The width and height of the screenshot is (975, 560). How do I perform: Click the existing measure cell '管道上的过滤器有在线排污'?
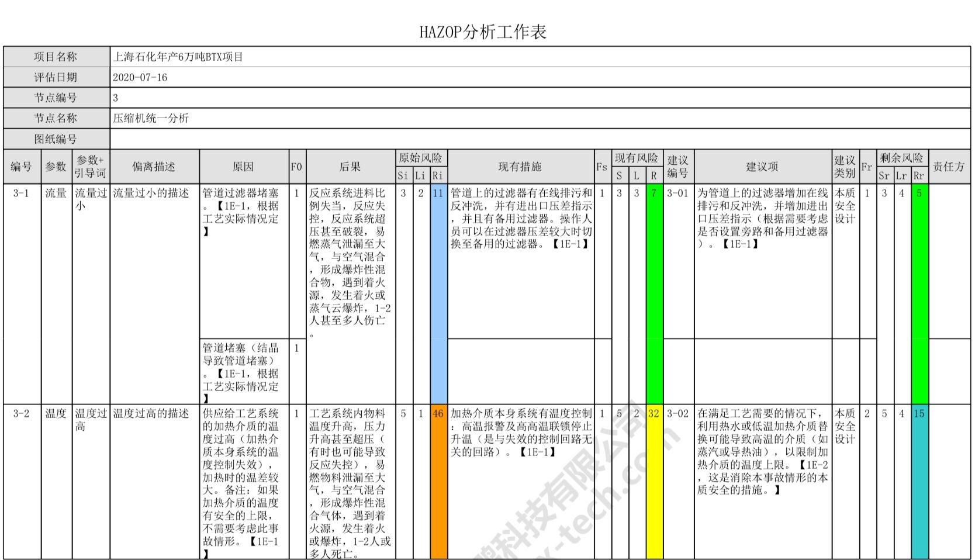pyautogui.click(x=521, y=261)
